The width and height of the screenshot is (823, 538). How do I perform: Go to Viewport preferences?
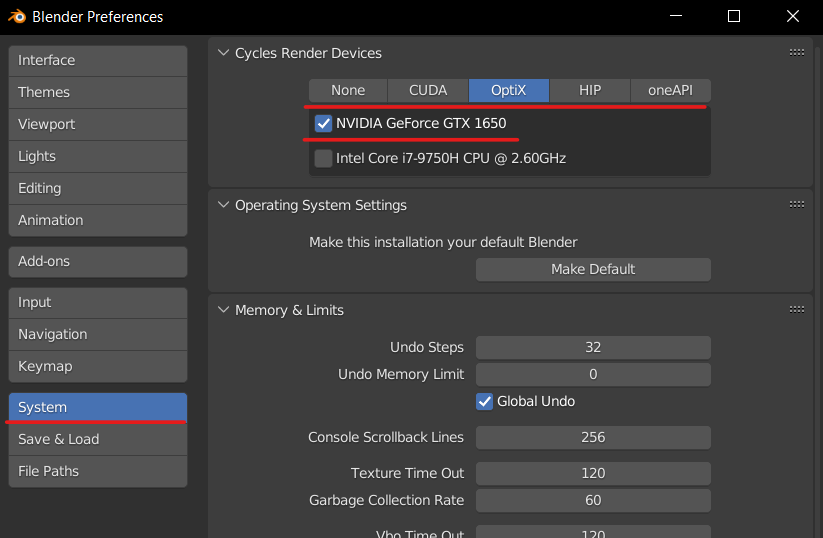click(x=98, y=124)
